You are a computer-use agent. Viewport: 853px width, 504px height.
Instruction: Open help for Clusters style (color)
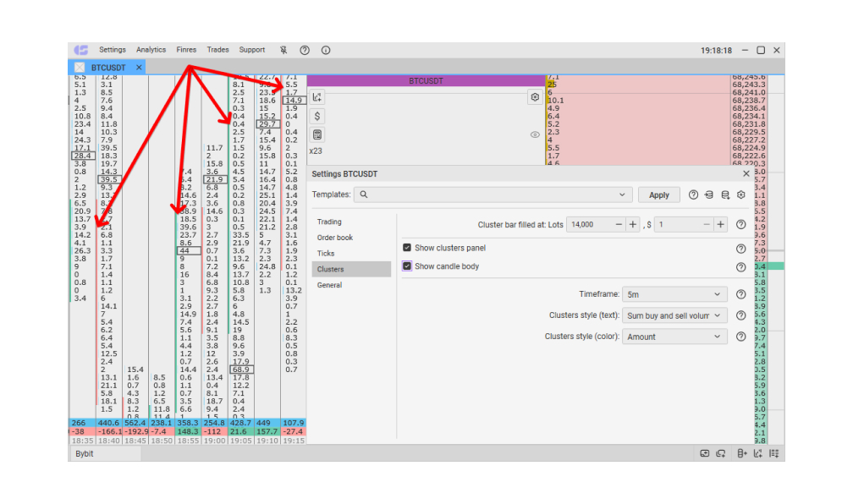741,337
